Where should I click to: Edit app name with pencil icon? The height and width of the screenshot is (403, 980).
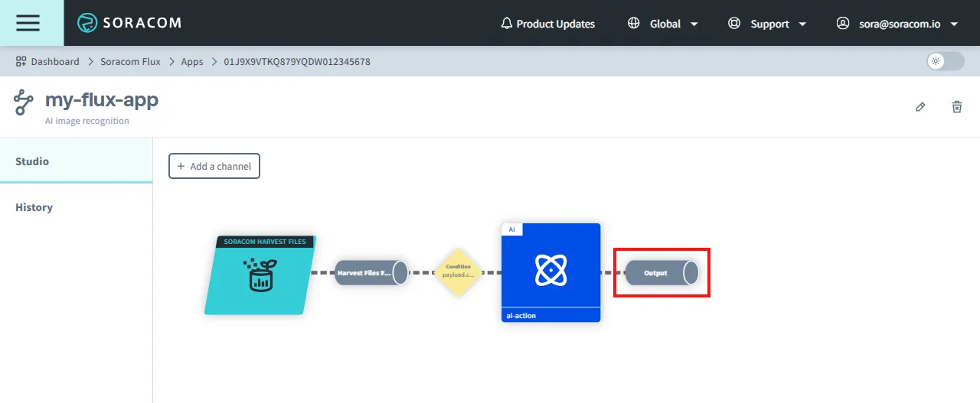[x=920, y=107]
